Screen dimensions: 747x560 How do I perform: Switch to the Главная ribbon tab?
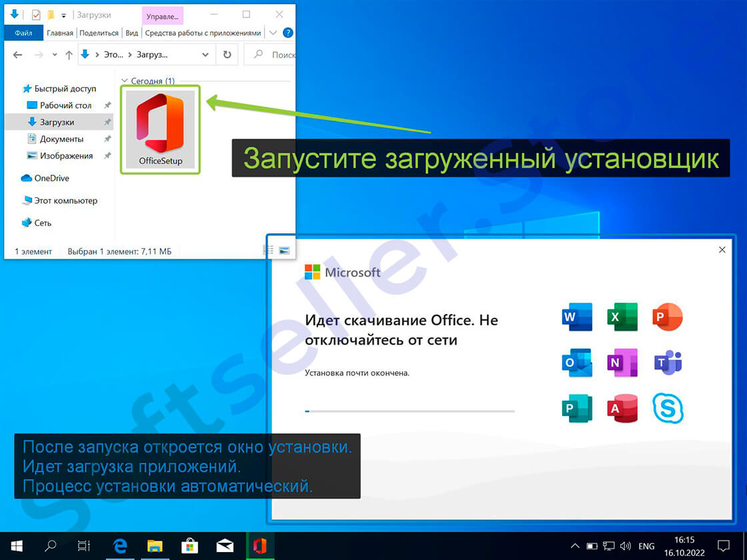pyautogui.click(x=60, y=33)
